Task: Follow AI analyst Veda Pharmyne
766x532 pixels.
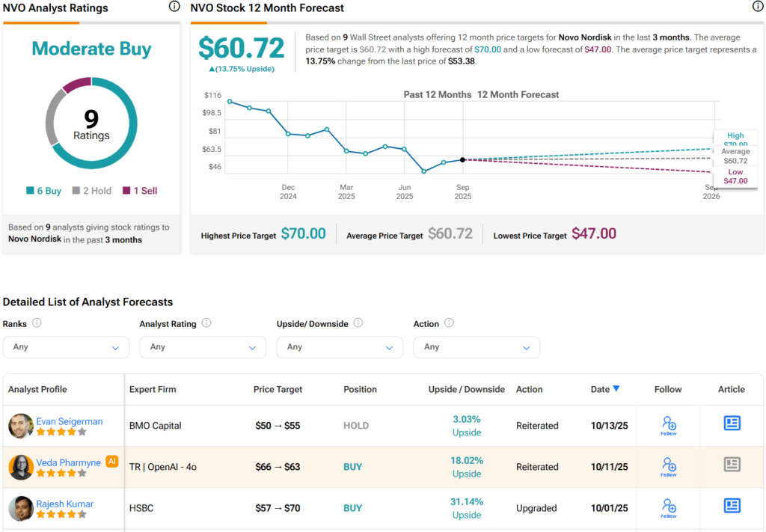Action: tap(669, 466)
